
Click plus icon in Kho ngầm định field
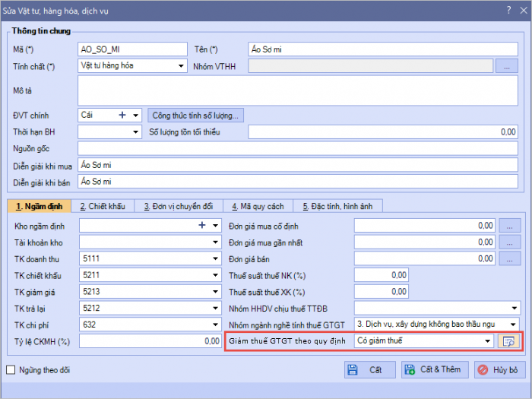(203, 225)
